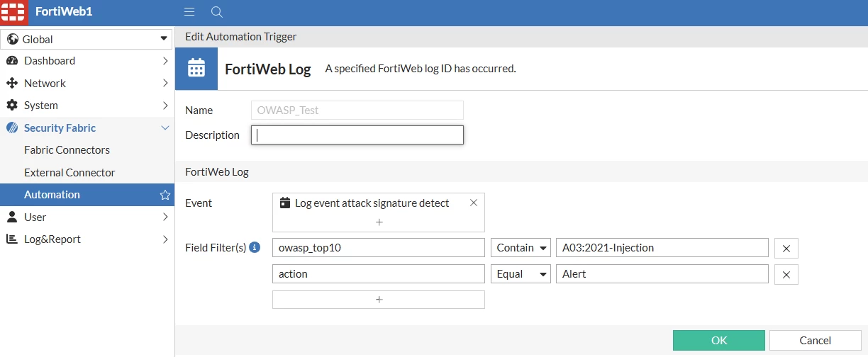Click the Alert value field
This screenshot has height=357, width=868.
click(x=662, y=274)
